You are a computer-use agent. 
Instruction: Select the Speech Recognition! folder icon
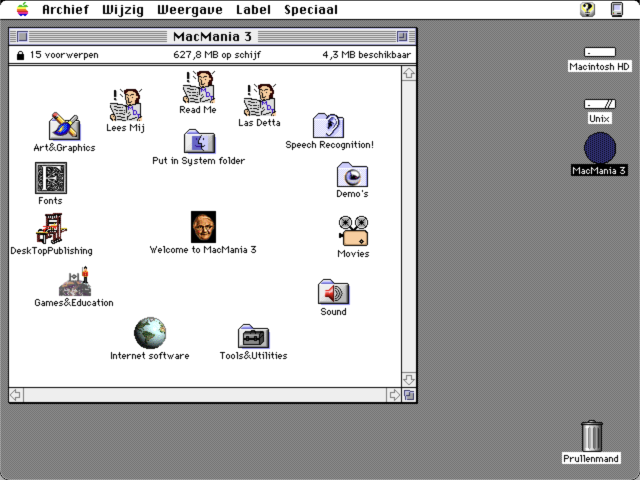(x=329, y=125)
